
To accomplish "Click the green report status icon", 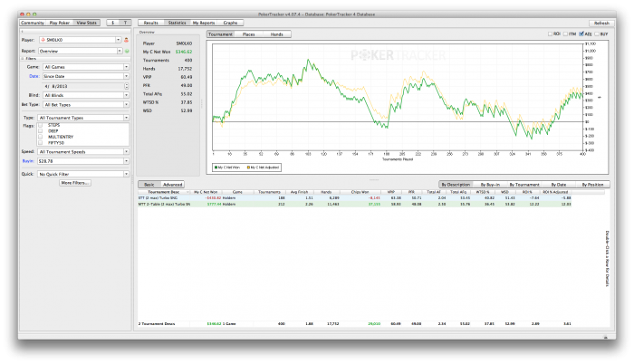I will pos(127,51).
